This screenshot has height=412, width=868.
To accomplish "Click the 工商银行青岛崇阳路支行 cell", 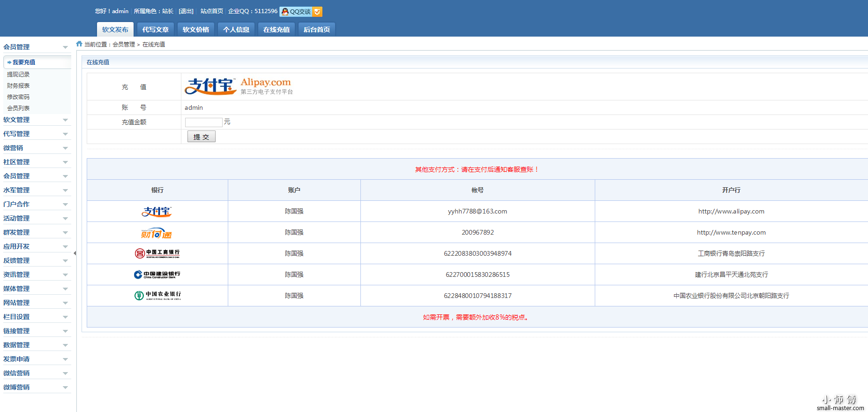I will click(731, 254).
